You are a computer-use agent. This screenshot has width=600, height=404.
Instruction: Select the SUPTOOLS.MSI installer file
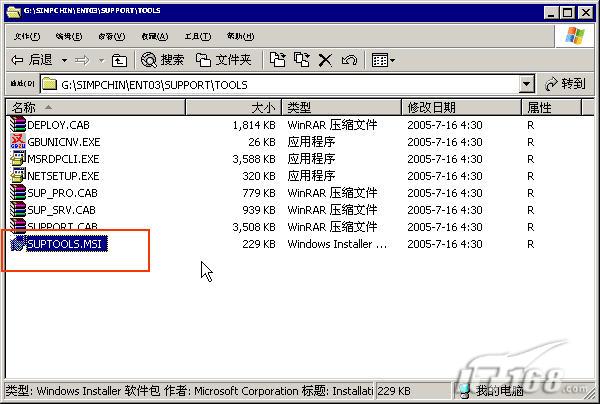66,244
